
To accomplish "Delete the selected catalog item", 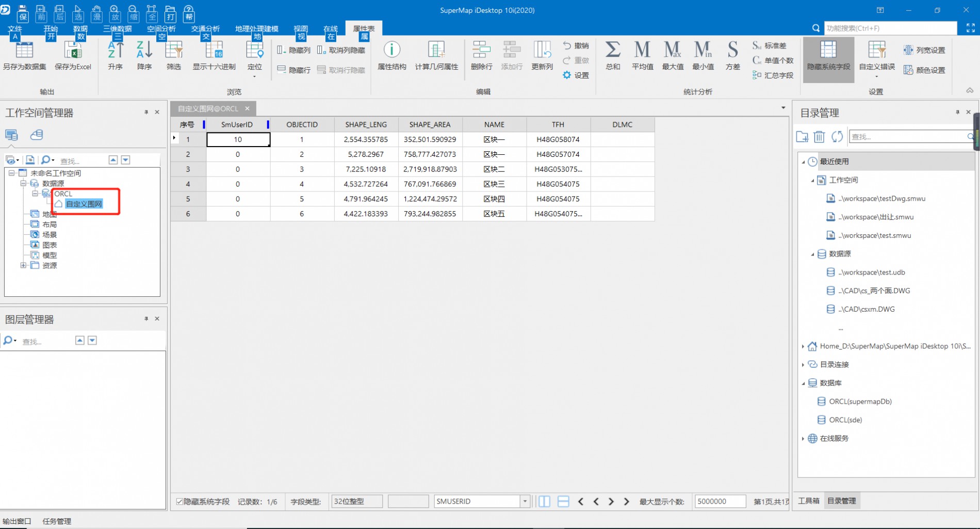I will (x=819, y=136).
